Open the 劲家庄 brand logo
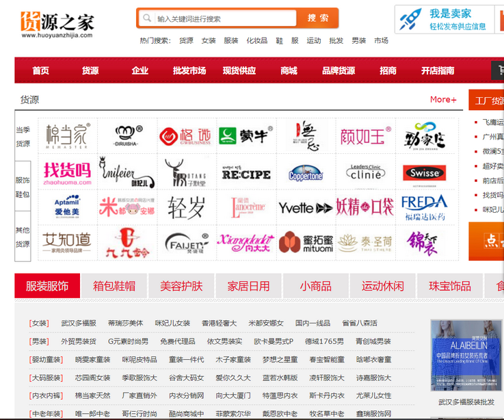 tap(425, 136)
